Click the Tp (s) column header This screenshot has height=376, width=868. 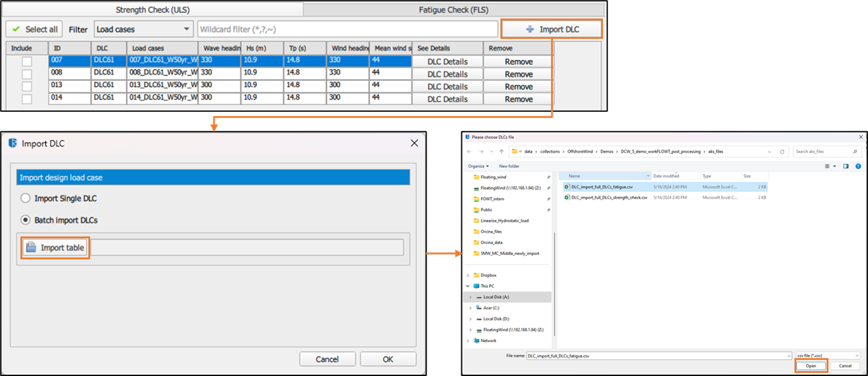306,48
